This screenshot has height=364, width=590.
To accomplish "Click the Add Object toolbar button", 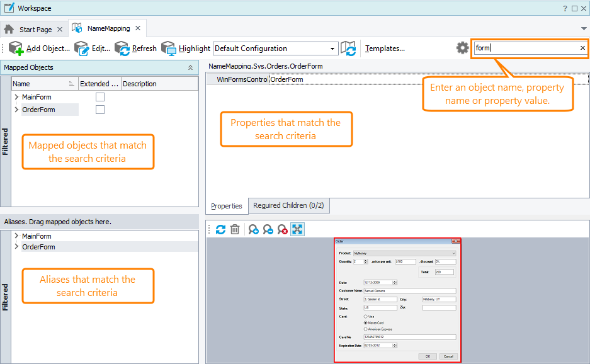I will click(x=39, y=48).
